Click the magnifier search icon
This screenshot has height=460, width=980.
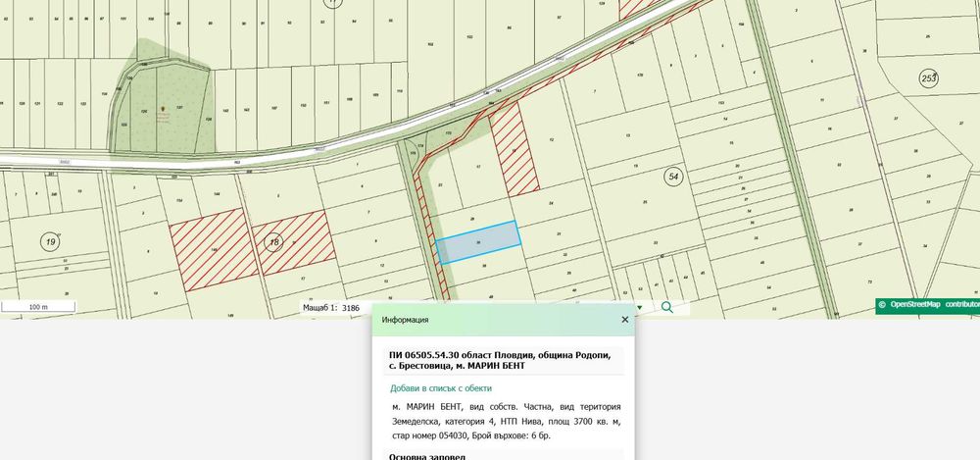(x=666, y=307)
